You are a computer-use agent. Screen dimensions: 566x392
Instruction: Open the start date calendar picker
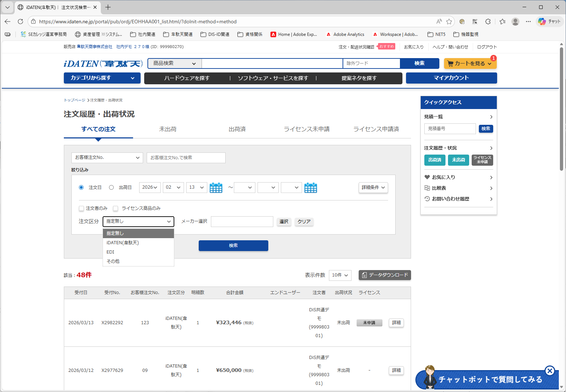click(x=216, y=188)
